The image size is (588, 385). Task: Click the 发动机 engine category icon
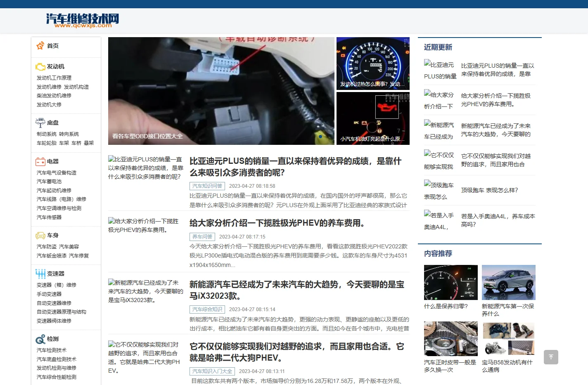40,66
